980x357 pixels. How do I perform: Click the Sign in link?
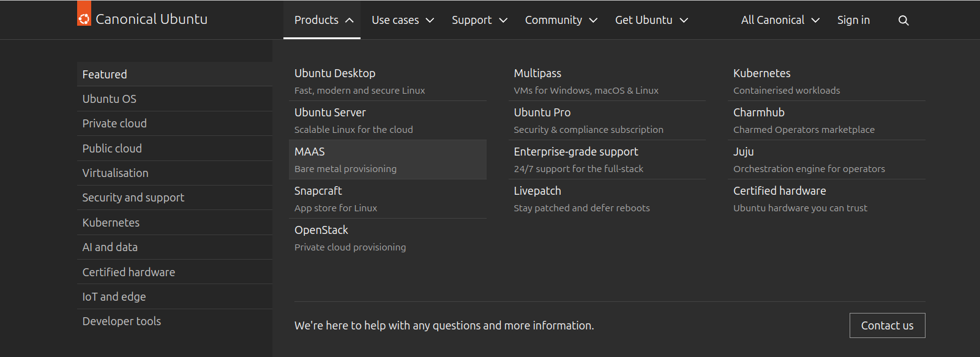853,20
